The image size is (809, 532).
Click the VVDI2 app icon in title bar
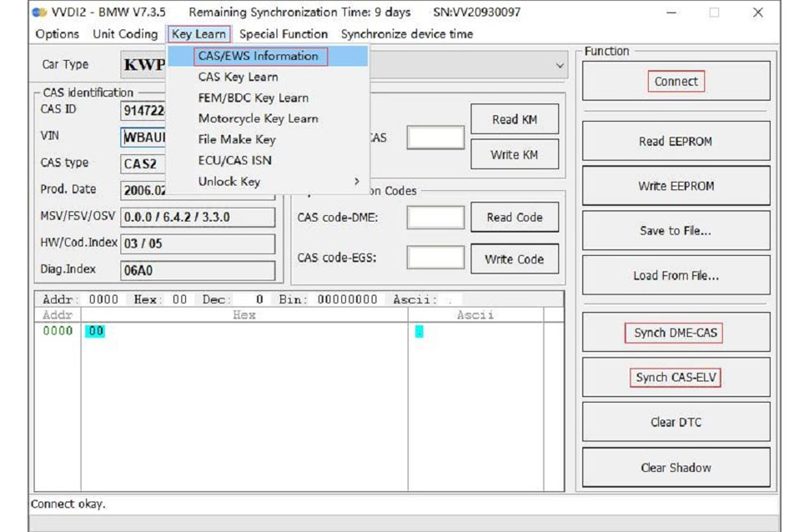click(x=38, y=13)
